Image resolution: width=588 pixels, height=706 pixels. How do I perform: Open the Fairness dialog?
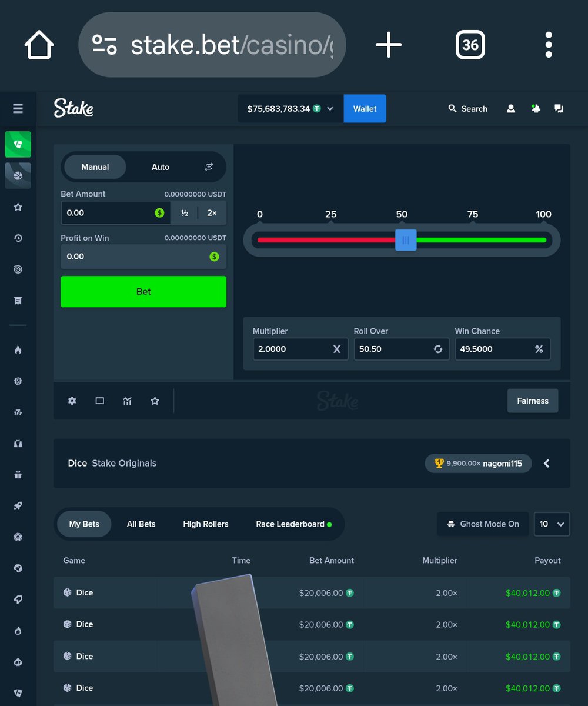(x=533, y=401)
